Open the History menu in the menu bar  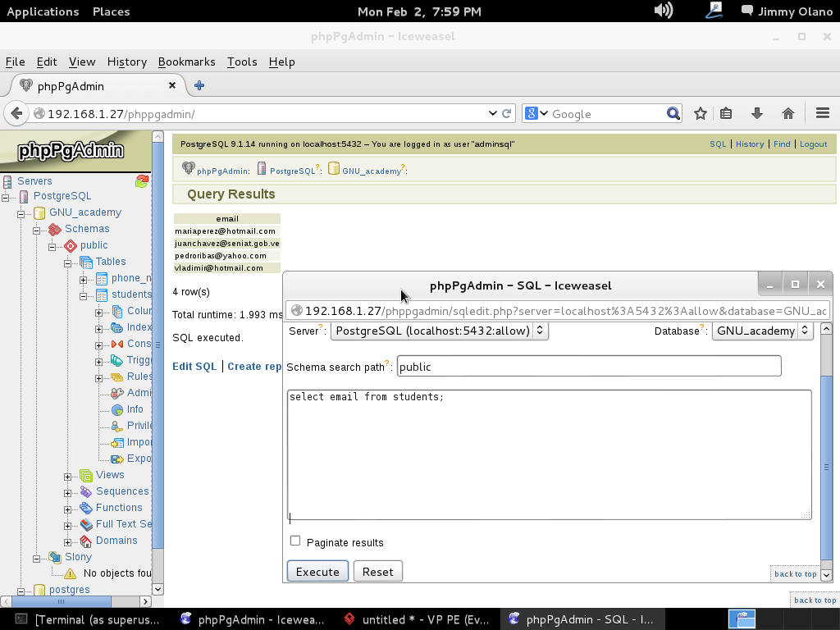(x=126, y=62)
